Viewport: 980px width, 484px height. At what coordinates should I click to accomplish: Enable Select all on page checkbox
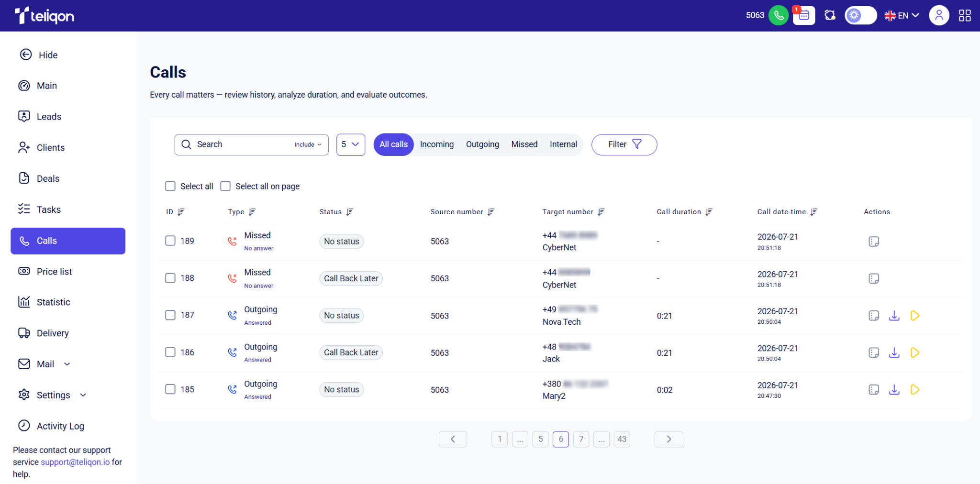point(225,186)
